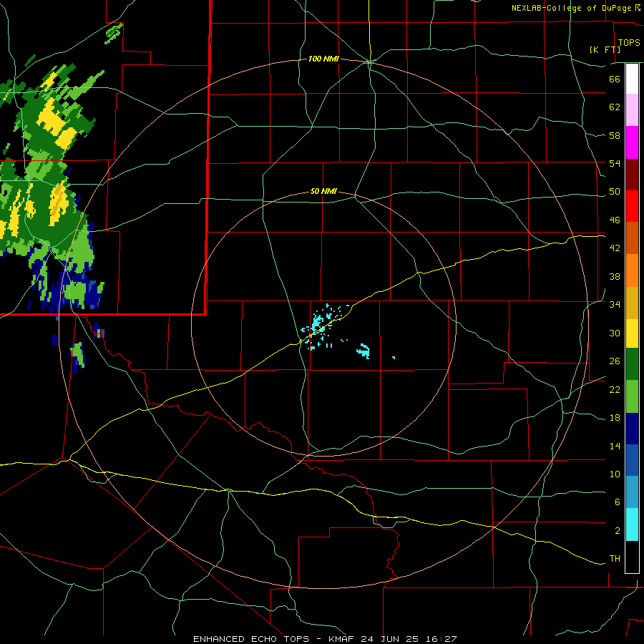Click the 50 NMI range ring label

[x=323, y=191]
